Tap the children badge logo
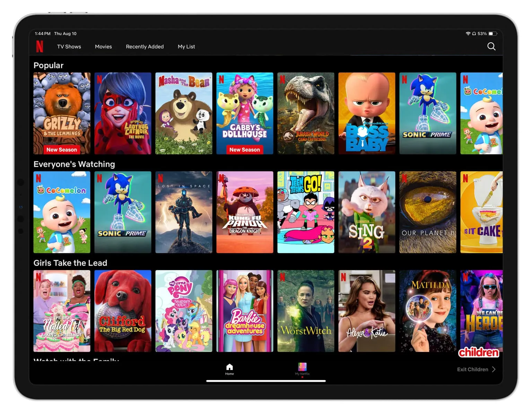The image size is (532, 414). (479, 352)
